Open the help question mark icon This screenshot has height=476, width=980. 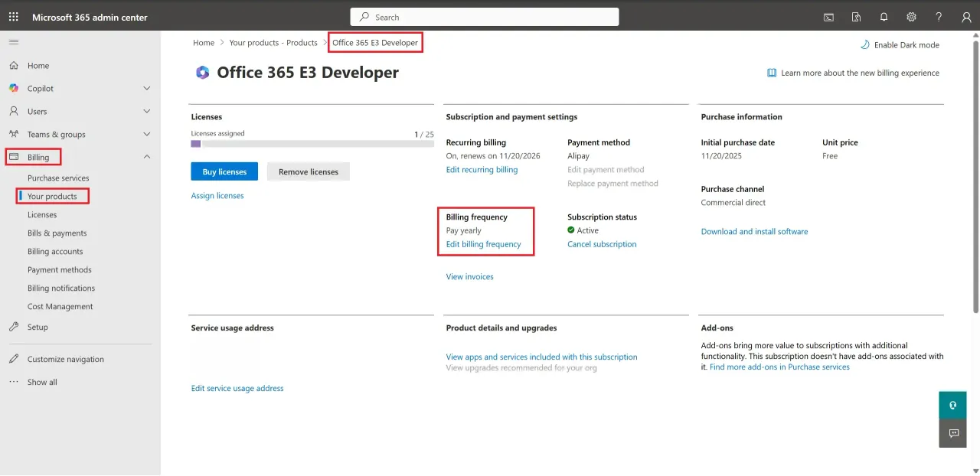point(939,17)
